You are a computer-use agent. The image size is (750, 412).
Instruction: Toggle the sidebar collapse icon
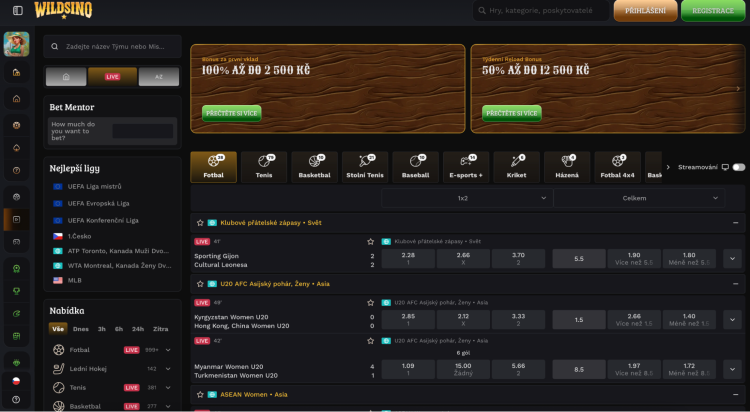18,11
